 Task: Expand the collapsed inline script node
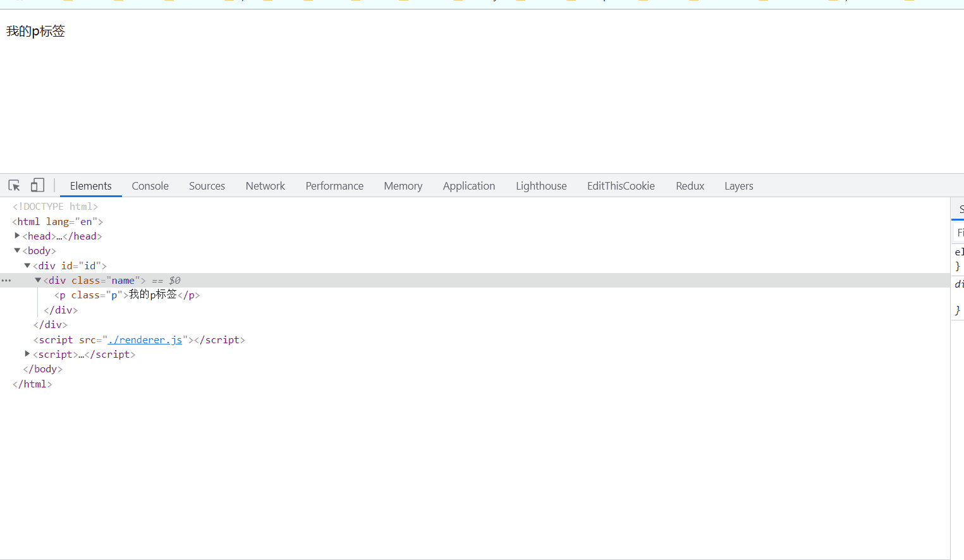pos(27,354)
